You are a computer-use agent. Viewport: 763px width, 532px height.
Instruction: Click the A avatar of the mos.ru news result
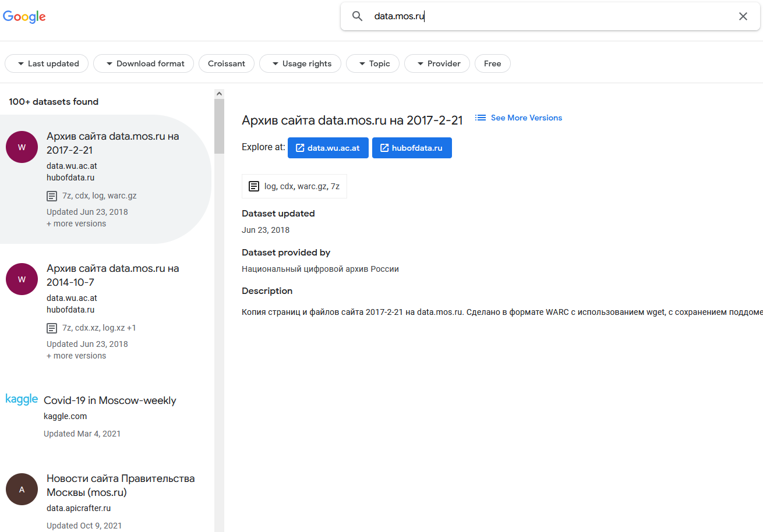22,489
